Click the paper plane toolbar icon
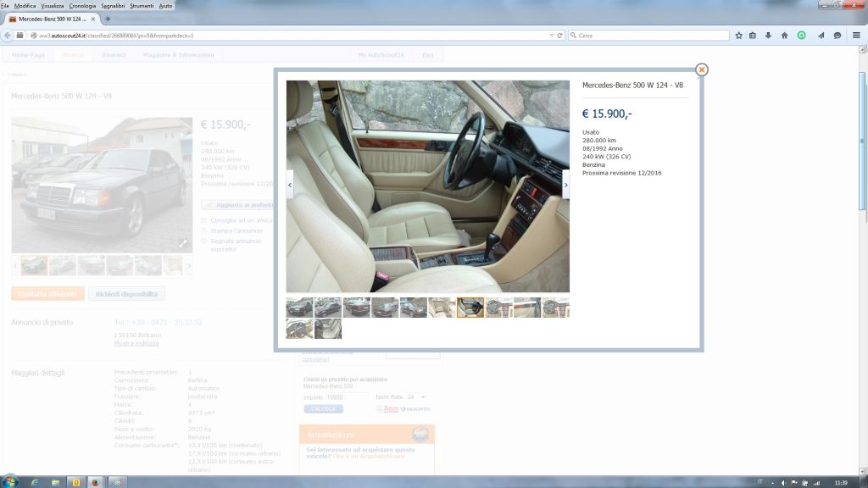The height and width of the screenshot is (488, 868). coord(821,36)
